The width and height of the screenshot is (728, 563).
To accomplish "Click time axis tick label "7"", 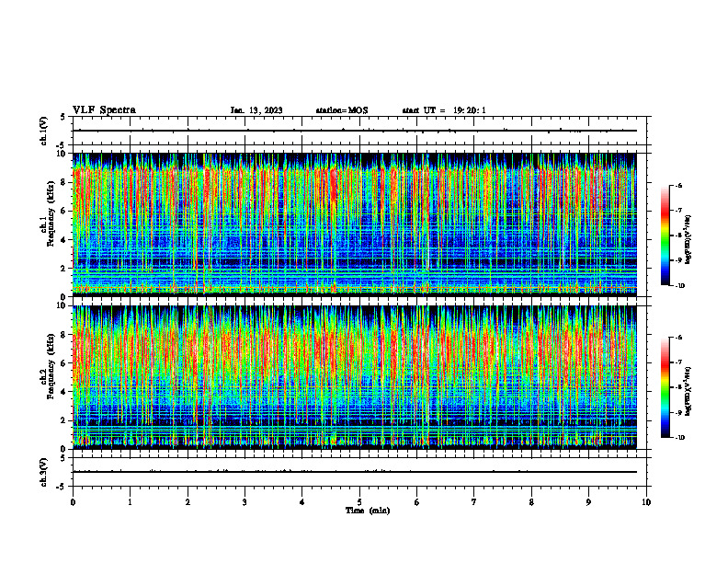I will click(474, 502).
